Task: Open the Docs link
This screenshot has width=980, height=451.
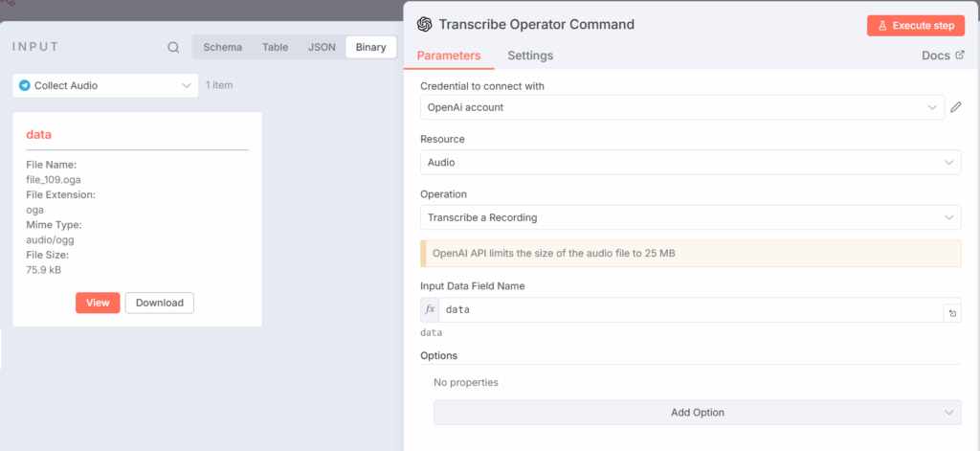Action: pos(942,56)
